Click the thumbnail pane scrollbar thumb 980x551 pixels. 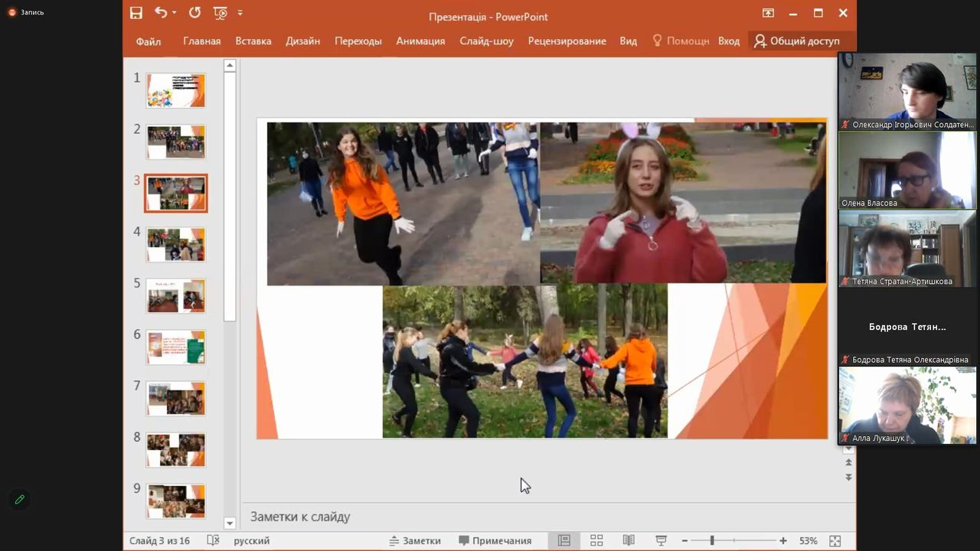(230, 197)
